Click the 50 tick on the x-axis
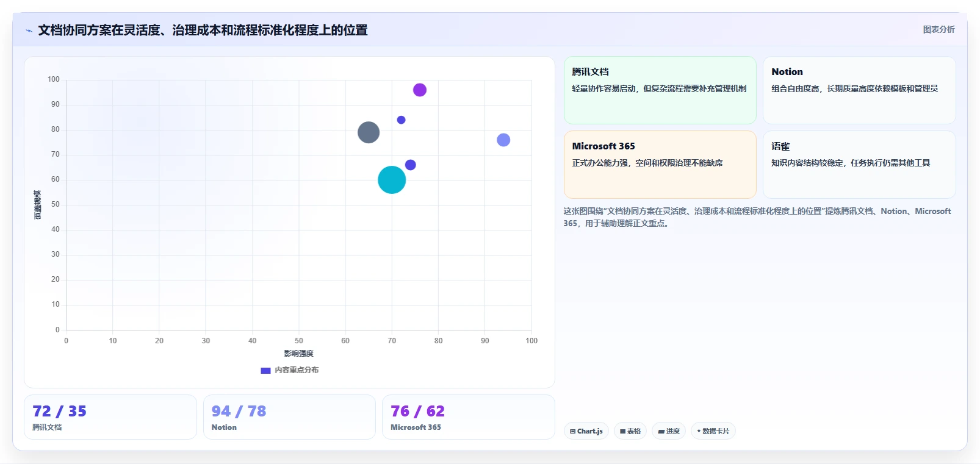Viewport: 980px width, 464px height. pos(299,341)
